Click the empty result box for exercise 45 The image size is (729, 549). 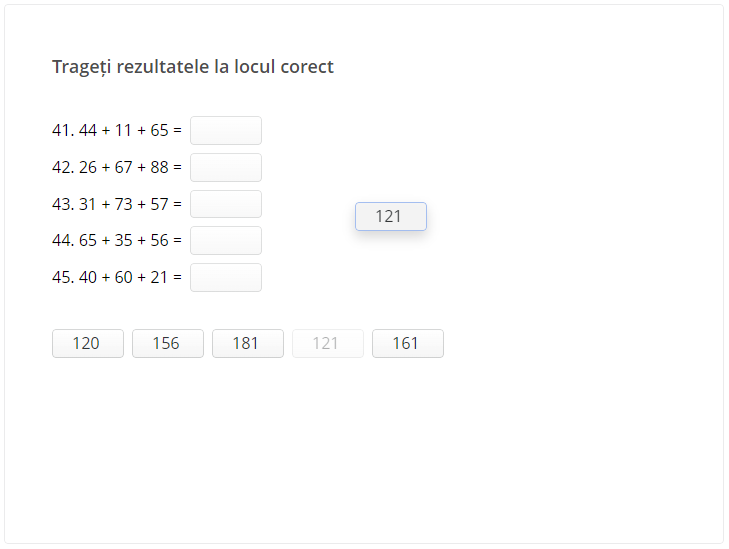click(226, 277)
